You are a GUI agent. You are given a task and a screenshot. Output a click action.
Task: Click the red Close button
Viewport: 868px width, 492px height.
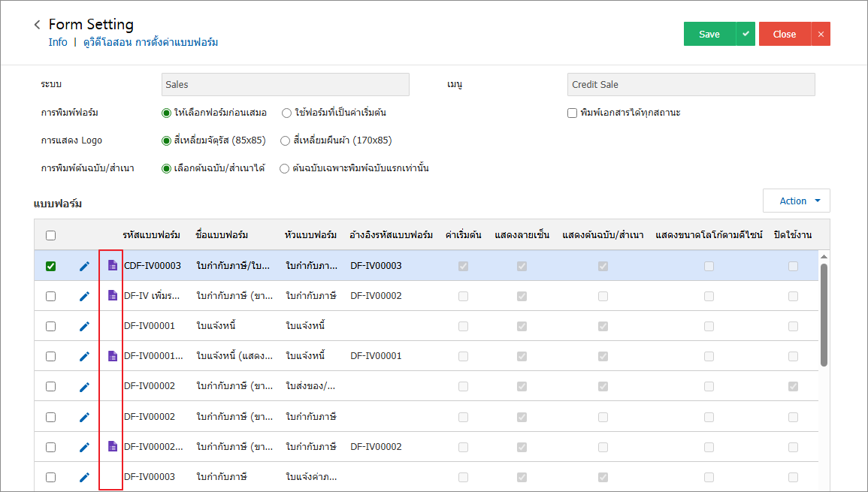tap(784, 34)
